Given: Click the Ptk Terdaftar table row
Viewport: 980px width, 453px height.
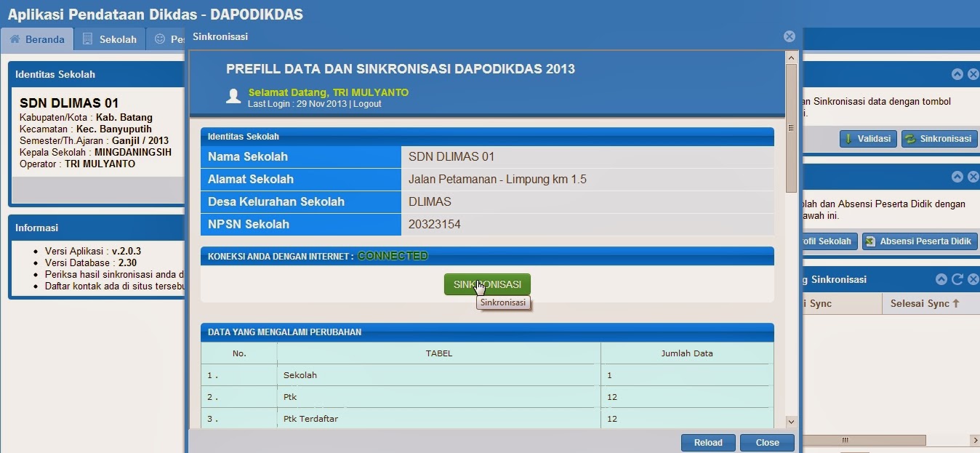Looking at the screenshot, I should [x=487, y=419].
